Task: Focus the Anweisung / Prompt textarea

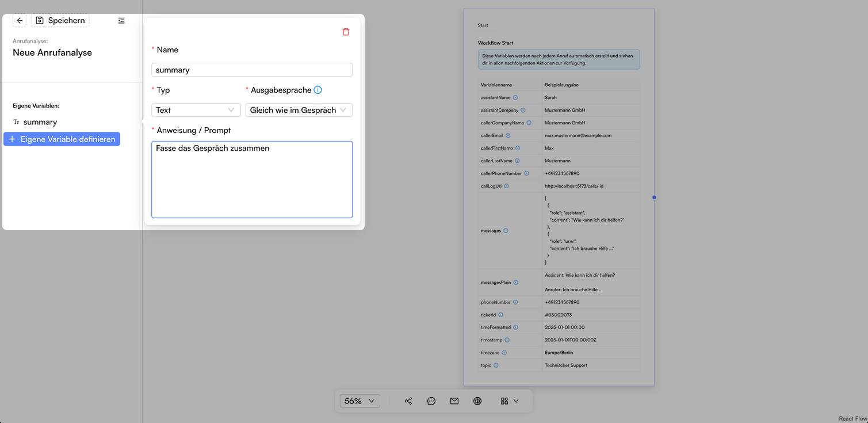Action: [252, 180]
